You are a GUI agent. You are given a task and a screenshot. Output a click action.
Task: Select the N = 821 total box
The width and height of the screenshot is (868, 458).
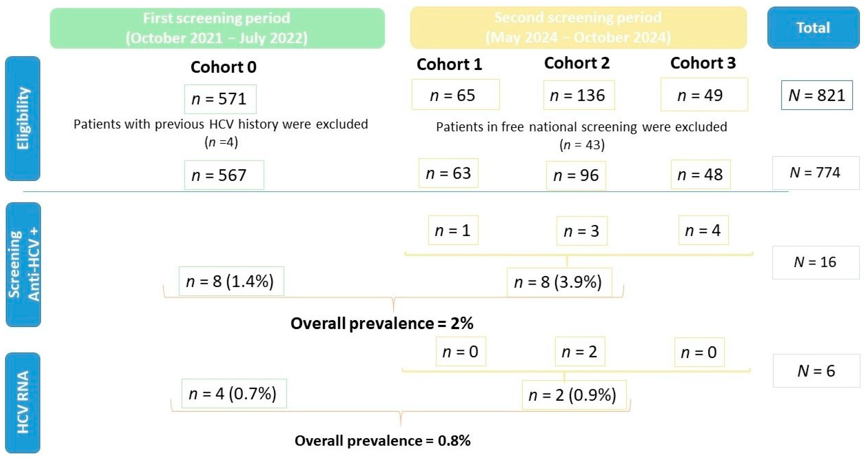[x=817, y=95]
